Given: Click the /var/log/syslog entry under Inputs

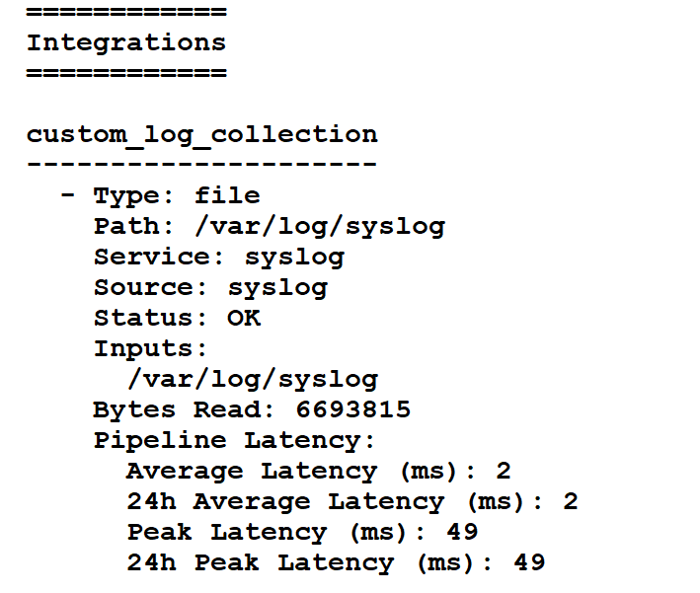Looking at the screenshot, I should tap(252, 380).
